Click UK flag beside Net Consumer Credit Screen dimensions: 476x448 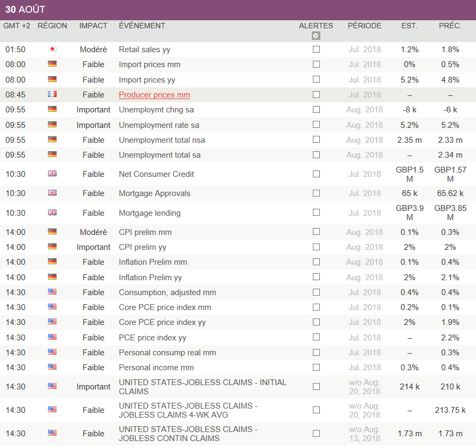[52, 174]
